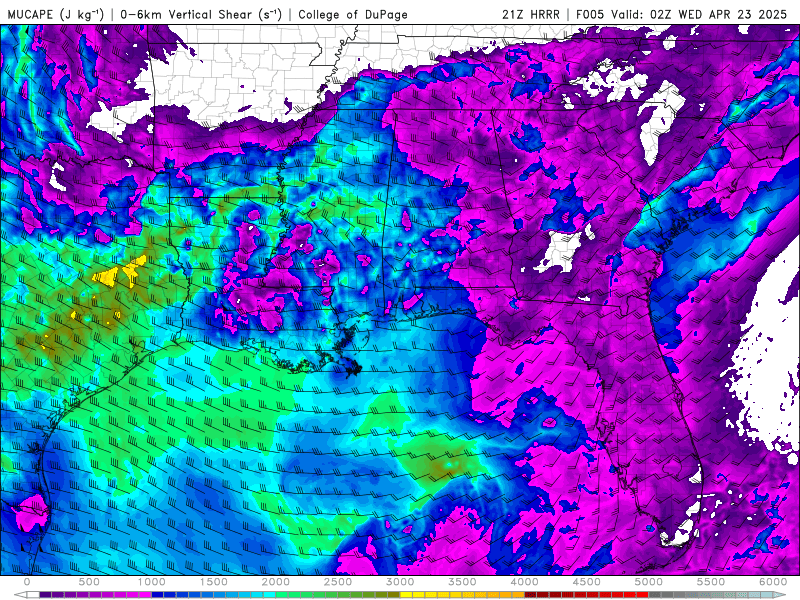Click the 4000 label on the color scale
The width and height of the screenshot is (800, 600).
tap(524, 582)
